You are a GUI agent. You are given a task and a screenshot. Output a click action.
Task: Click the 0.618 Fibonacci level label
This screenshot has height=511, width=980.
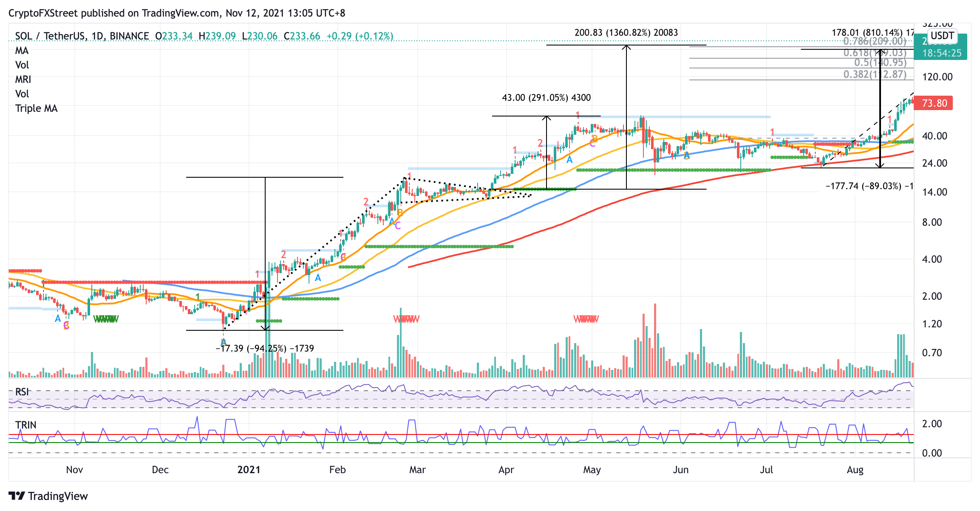pyautogui.click(x=875, y=53)
